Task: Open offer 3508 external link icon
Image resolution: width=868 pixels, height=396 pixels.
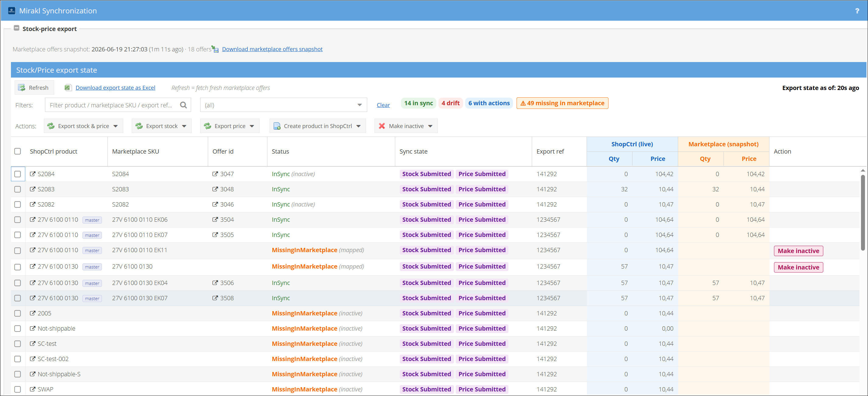Action: tap(215, 298)
